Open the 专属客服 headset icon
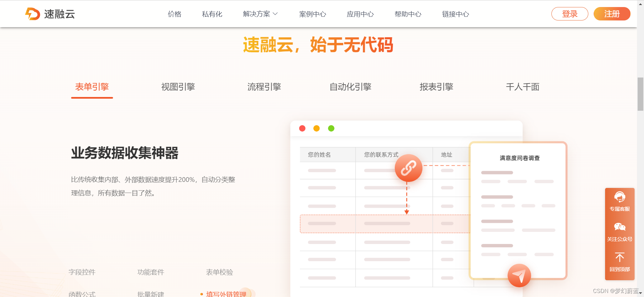 click(620, 197)
